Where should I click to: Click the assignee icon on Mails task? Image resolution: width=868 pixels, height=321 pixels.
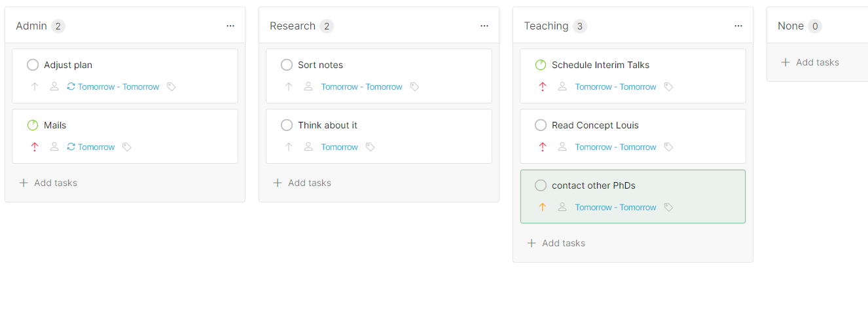coord(54,147)
